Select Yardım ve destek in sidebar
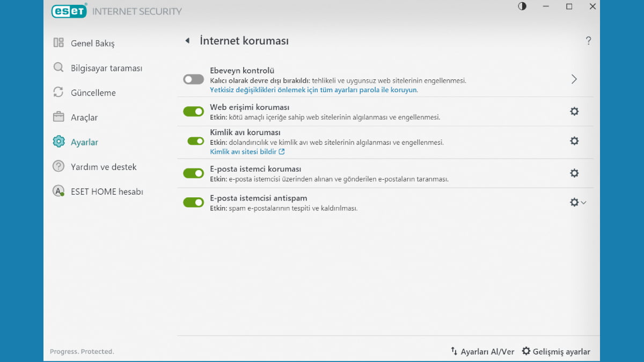This screenshot has height=362, width=644. coord(58,166)
